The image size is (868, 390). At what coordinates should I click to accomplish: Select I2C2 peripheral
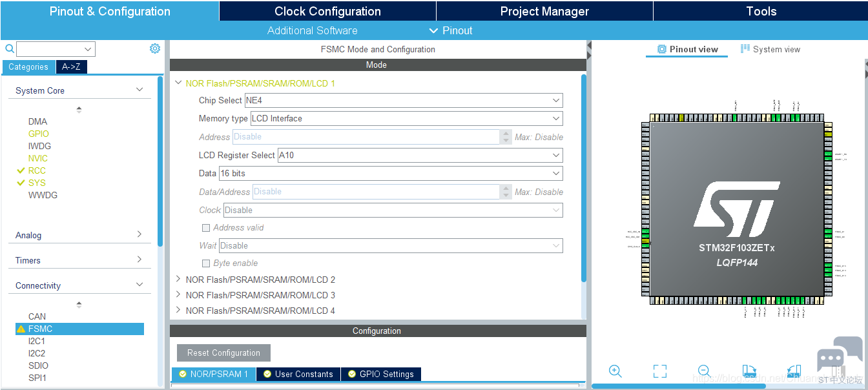coord(37,353)
